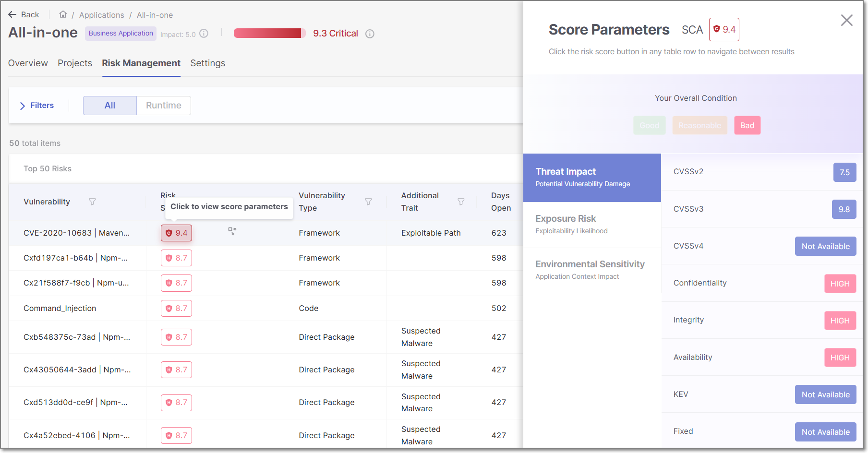
Task: Switch to the Runtime view
Action: [163, 105]
